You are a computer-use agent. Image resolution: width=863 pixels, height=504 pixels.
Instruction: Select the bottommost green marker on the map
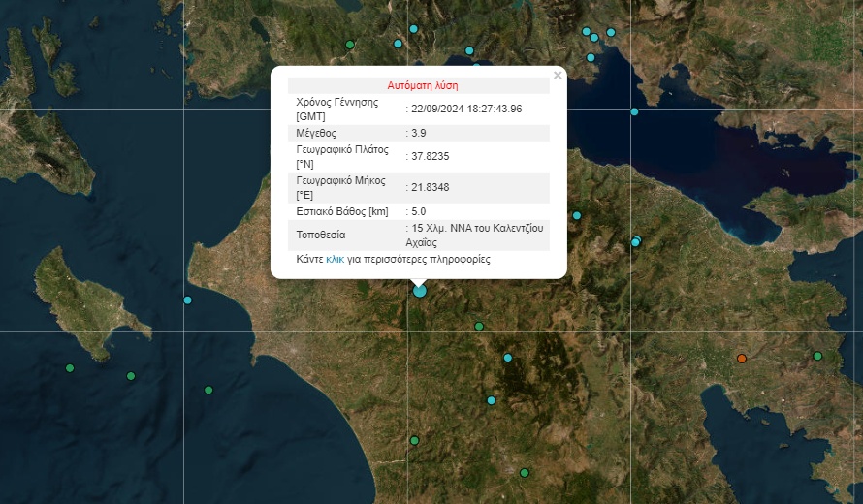[x=525, y=473]
